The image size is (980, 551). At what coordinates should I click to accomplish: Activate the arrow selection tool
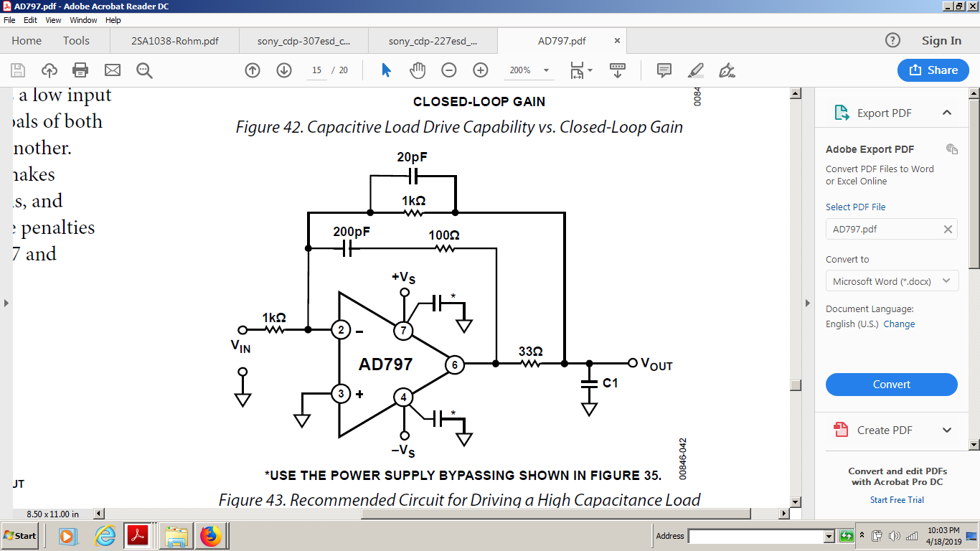(386, 70)
